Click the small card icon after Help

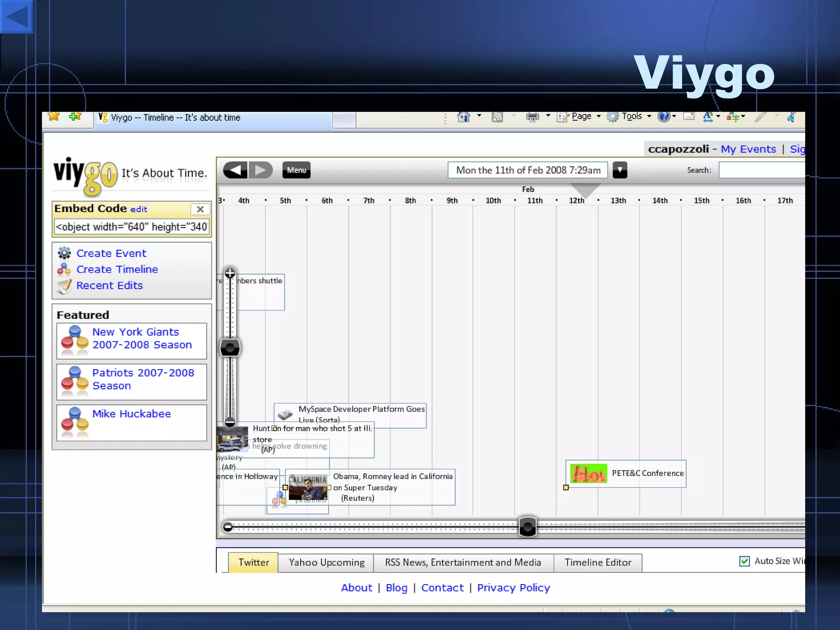(x=689, y=116)
